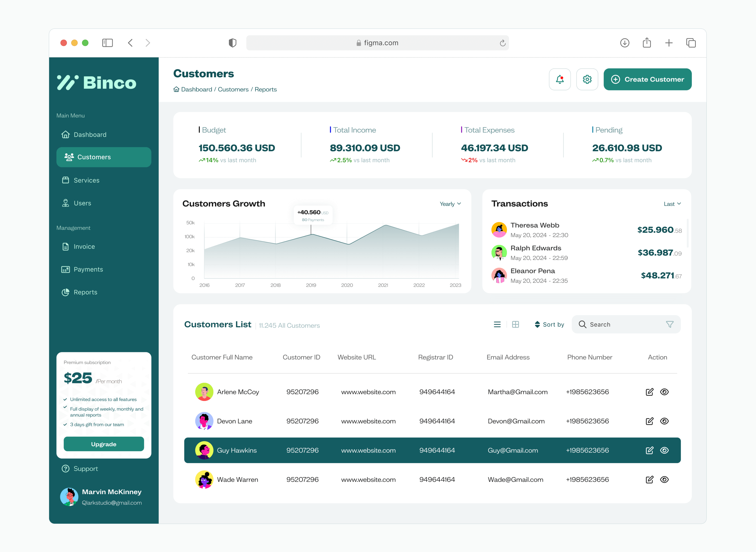756x552 pixels.
Task: Open the Users section in the sidebar
Action: click(x=82, y=203)
